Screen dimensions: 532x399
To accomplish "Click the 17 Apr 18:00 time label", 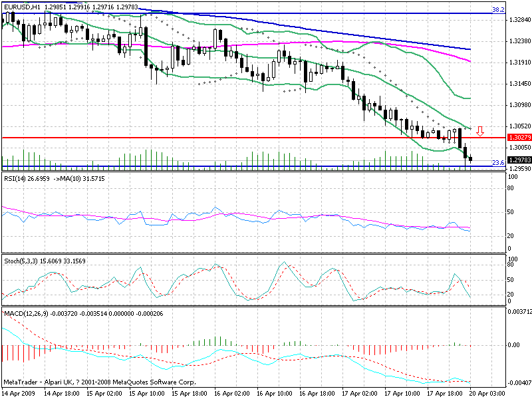I will [445, 394].
